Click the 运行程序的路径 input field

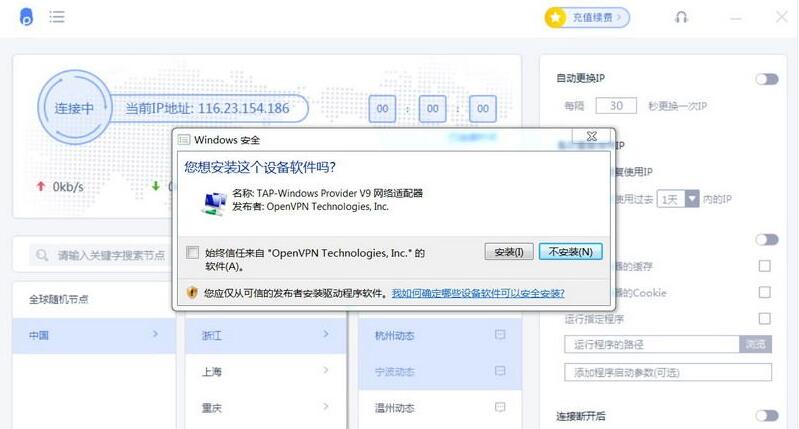click(652, 344)
